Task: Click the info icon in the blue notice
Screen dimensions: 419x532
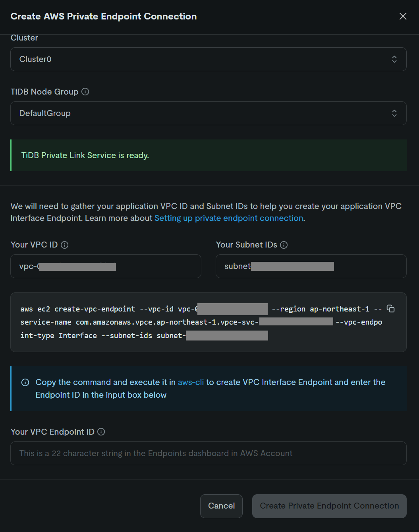Action: (x=25, y=383)
